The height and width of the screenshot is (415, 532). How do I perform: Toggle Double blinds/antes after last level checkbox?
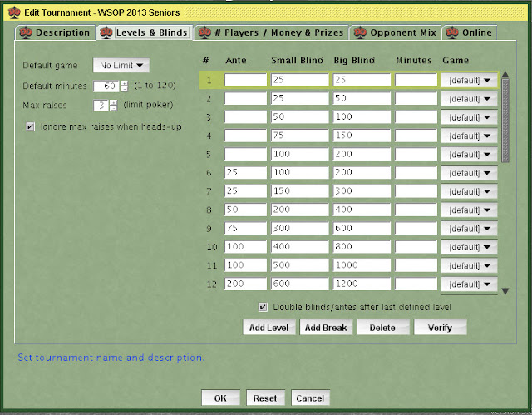pos(263,308)
